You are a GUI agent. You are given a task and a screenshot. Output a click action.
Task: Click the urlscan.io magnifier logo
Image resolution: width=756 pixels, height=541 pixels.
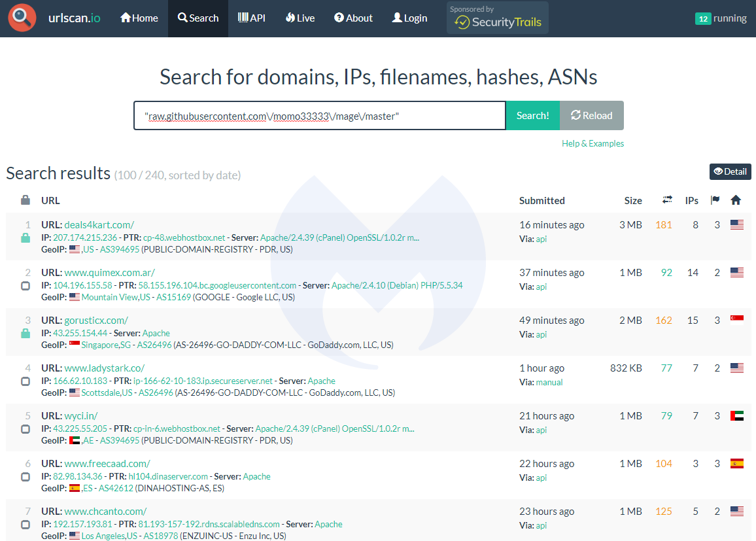tap(22, 18)
